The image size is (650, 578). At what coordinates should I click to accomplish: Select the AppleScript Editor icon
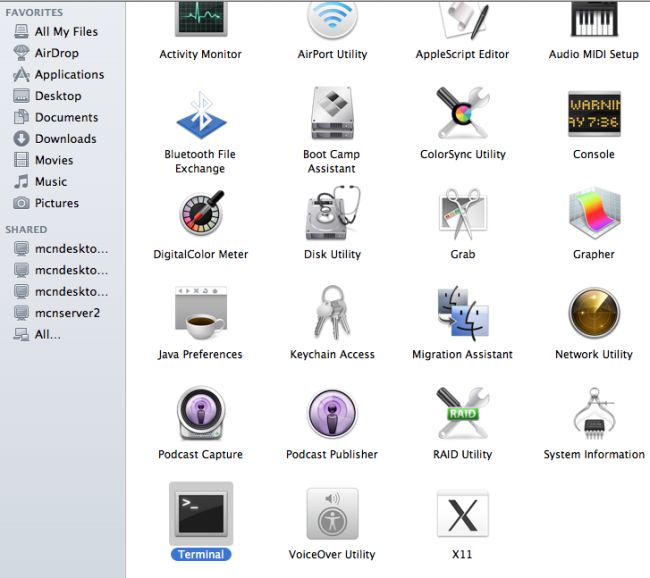(463, 19)
